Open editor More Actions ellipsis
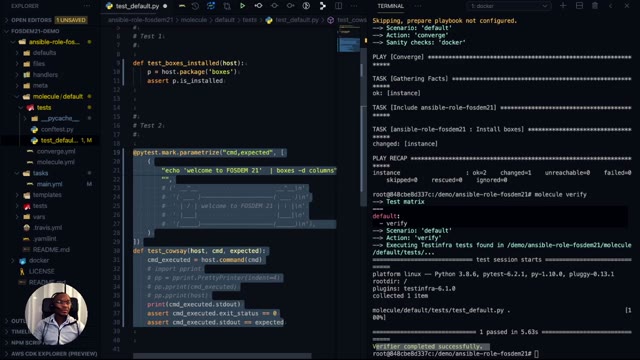Screen dimensions: 640x360 click(354, 6)
